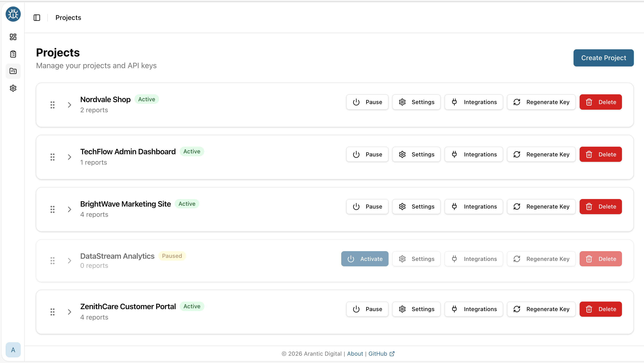Select the clipboard reports icon in the sidebar
Screen dimensions: 644x363
point(13,54)
